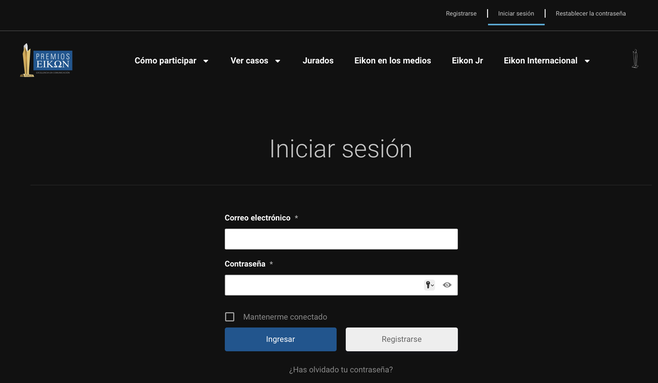Select the Iniciar sesión tab
Image resolution: width=658 pixels, height=383 pixels.
click(x=516, y=13)
